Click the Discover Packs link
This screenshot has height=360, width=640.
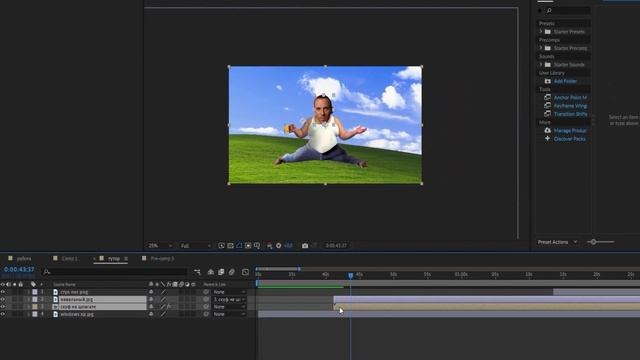(x=569, y=139)
